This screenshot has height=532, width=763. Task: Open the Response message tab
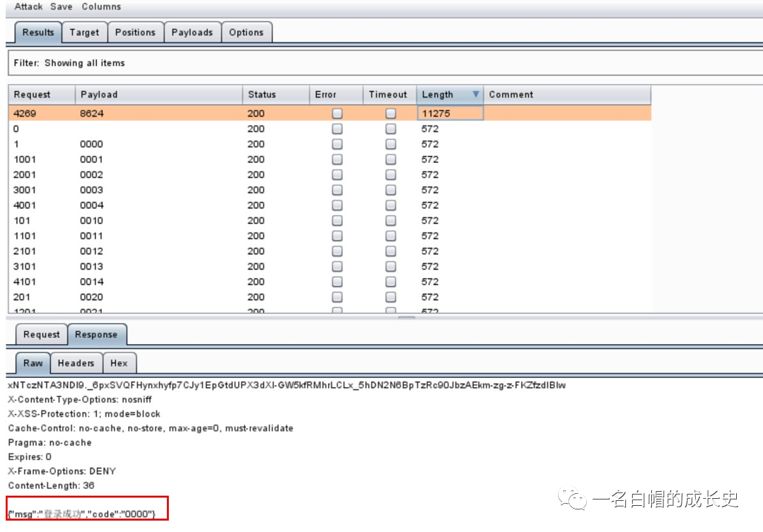pyautogui.click(x=96, y=335)
